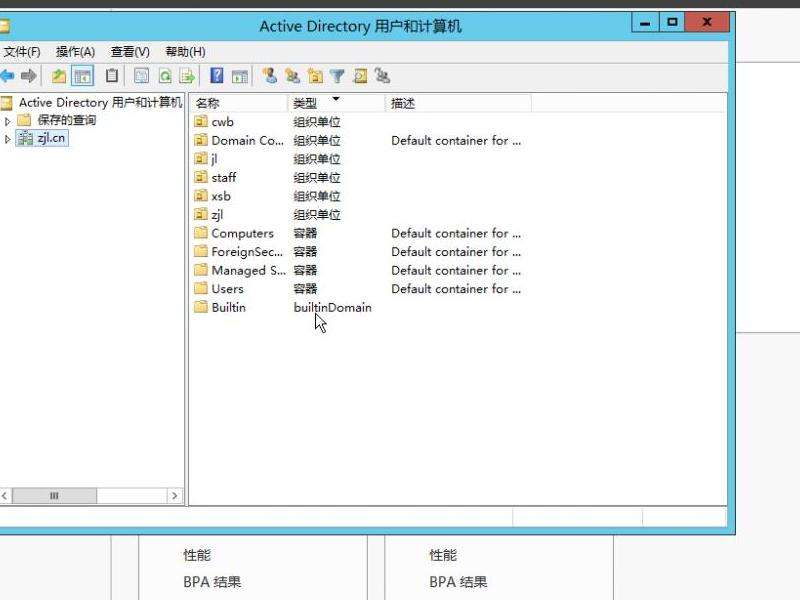The image size is (800, 600).
Task: Click left arrow of tree scrollbar
Action: coord(5,495)
